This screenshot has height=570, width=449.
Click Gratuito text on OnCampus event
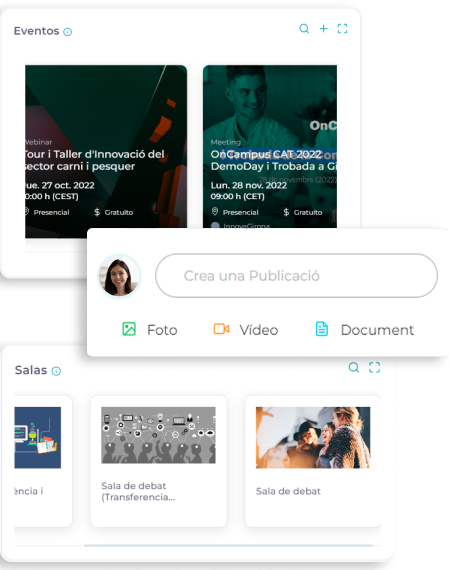point(308,212)
